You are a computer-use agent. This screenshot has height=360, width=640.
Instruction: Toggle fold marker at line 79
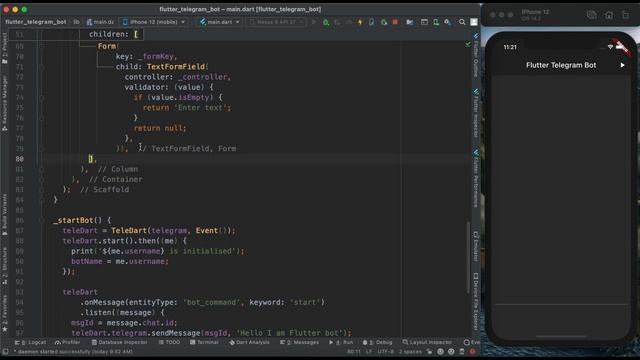point(42,149)
